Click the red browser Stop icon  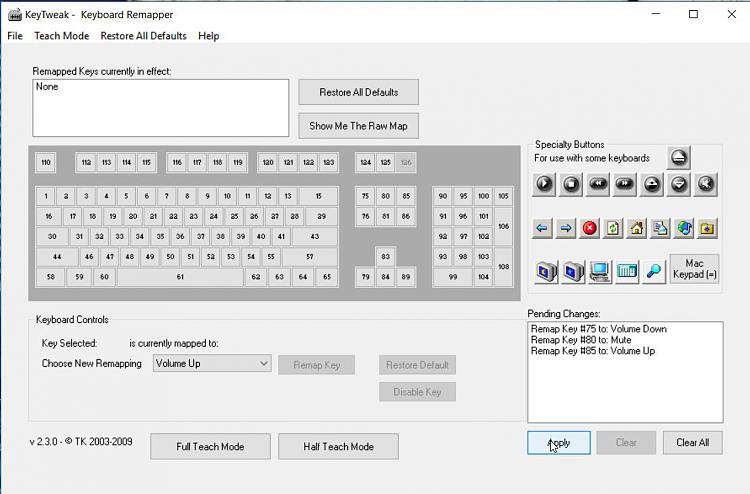point(589,228)
